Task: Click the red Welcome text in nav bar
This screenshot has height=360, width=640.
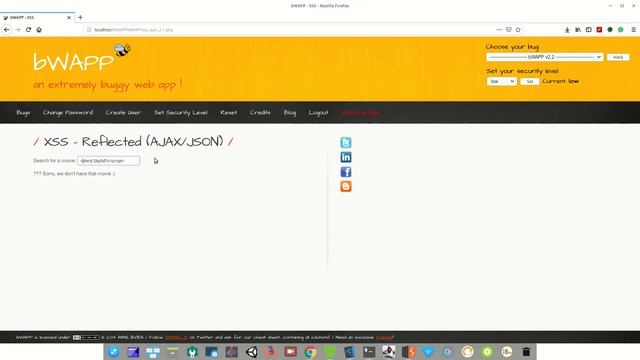Action: click(361, 113)
